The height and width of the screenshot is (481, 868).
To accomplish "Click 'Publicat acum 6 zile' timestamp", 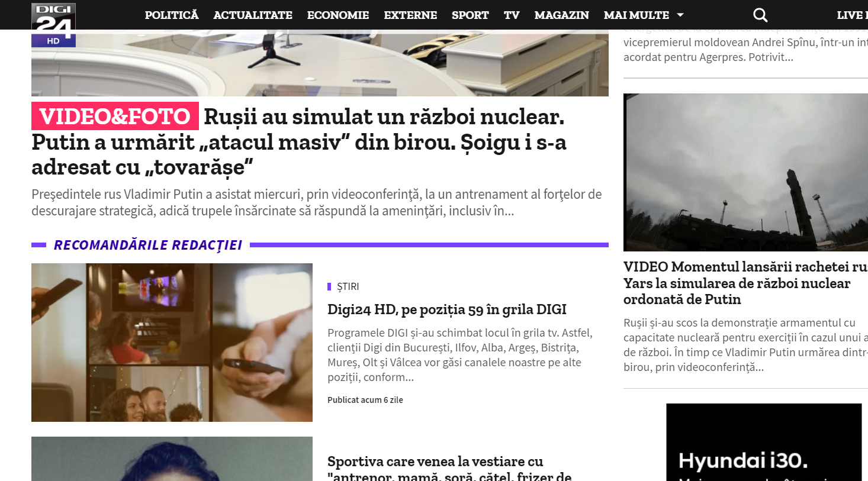I will (x=365, y=400).
